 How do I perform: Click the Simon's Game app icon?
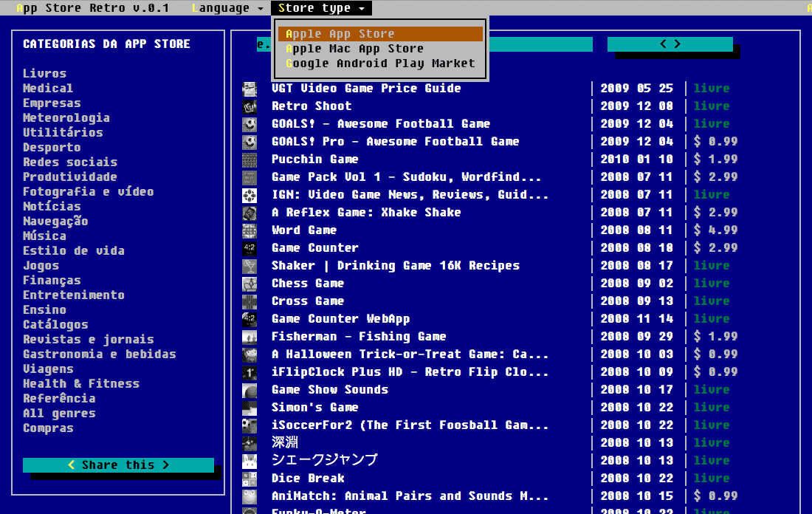coord(250,407)
